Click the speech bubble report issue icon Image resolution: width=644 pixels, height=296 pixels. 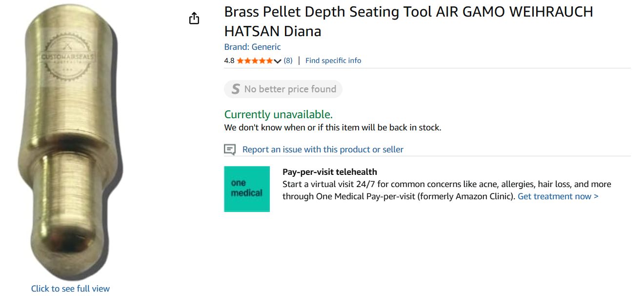230,149
